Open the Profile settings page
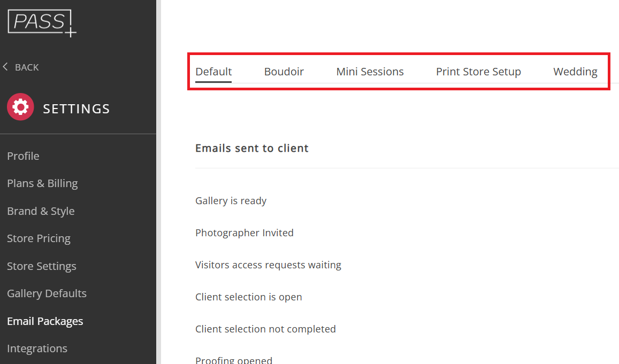619x364 pixels. click(x=23, y=156)
